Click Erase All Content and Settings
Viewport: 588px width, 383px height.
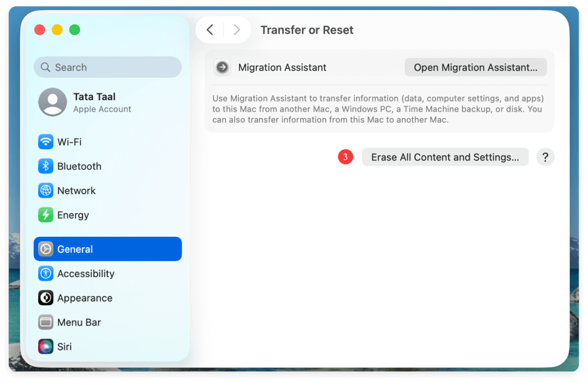(445, 157)
